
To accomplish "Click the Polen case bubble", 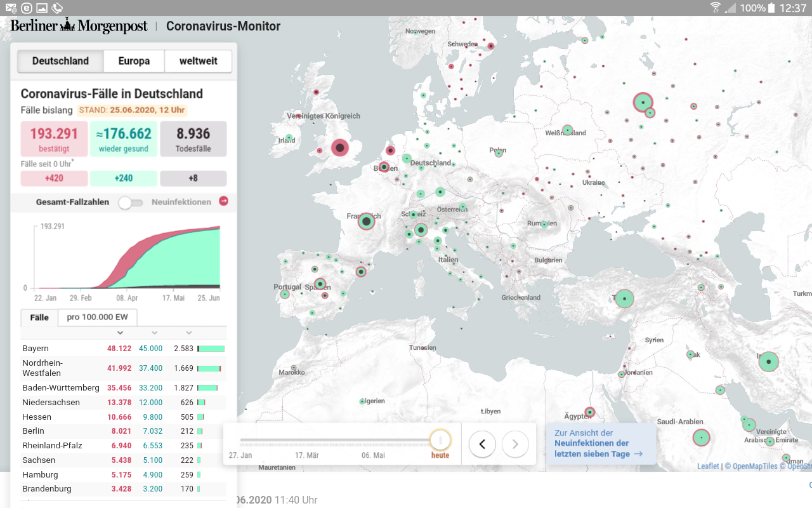I will (x=499, y=153).
